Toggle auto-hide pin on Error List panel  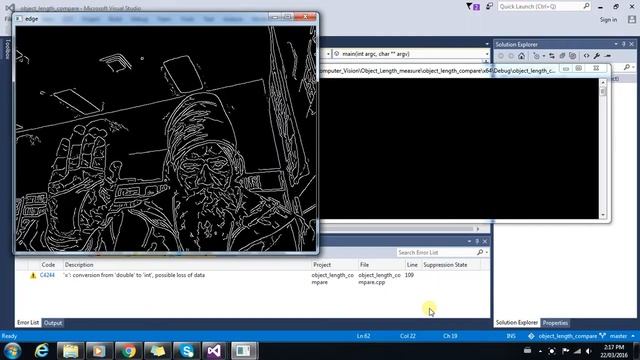[477, 241]
